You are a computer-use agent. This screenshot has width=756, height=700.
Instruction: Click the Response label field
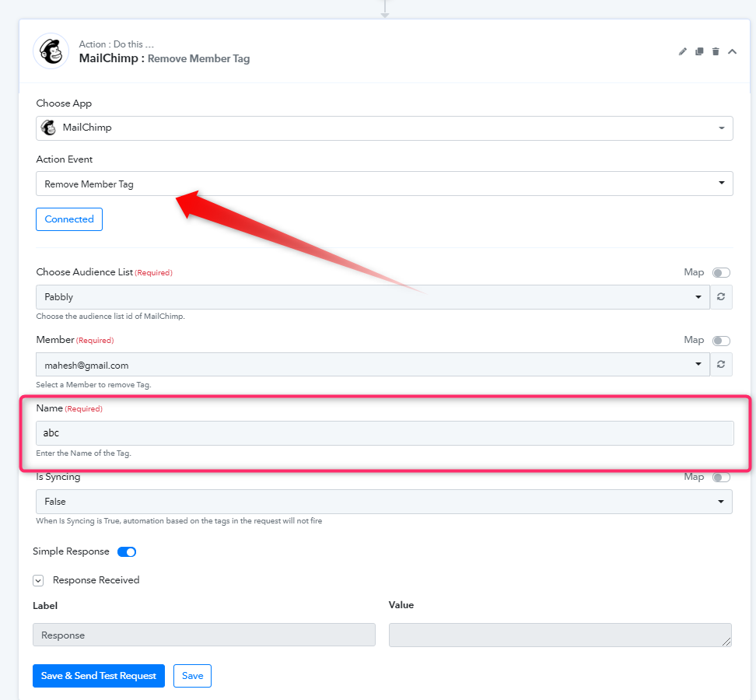click(204, 635)
